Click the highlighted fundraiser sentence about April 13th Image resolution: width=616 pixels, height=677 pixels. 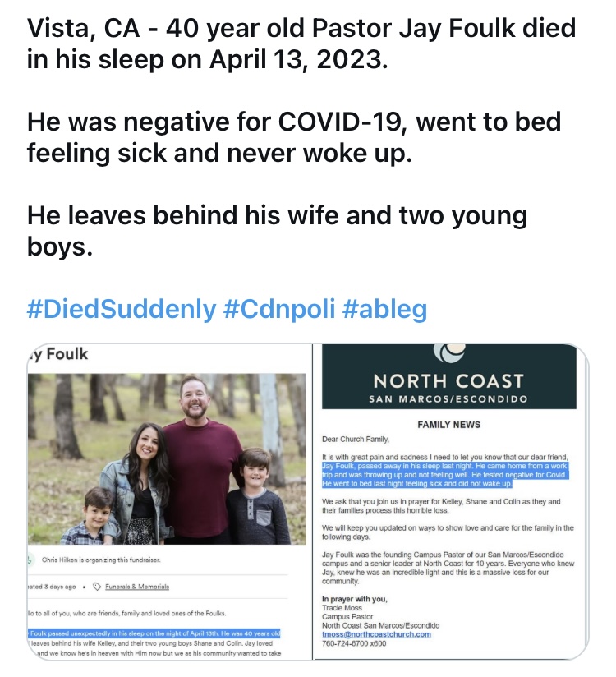[x=154, y=633]
